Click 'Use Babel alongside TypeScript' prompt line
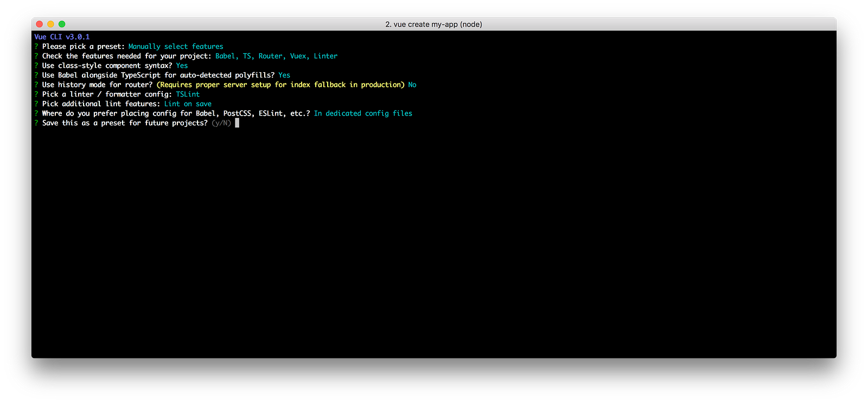The image size is (868, 403). click(158, 75)
